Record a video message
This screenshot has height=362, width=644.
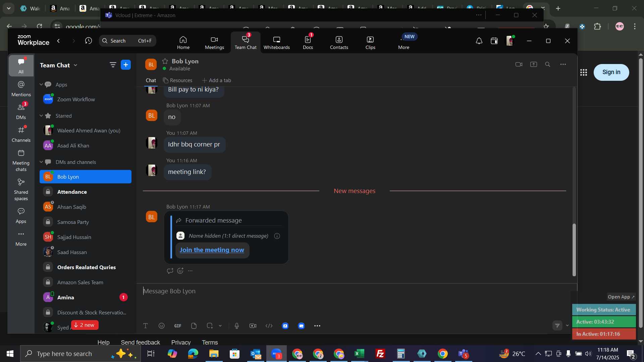point(253,326)
